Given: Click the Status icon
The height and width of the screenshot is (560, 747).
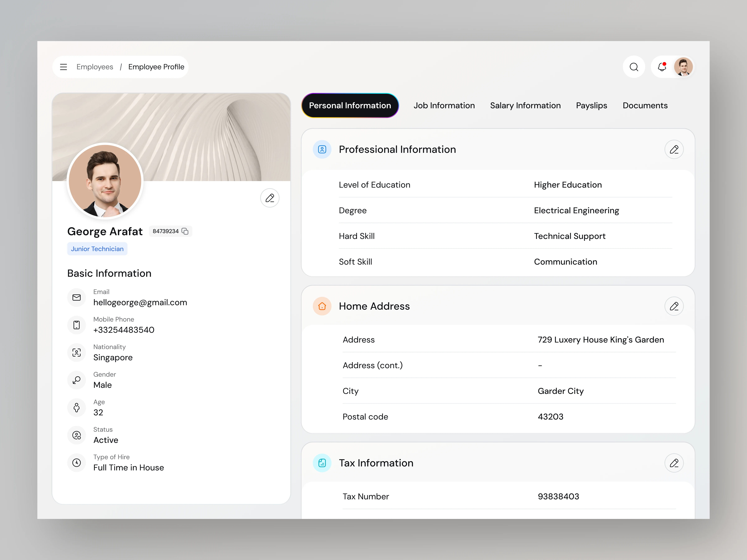Looking at the screenshot, I should click(77, 435).
